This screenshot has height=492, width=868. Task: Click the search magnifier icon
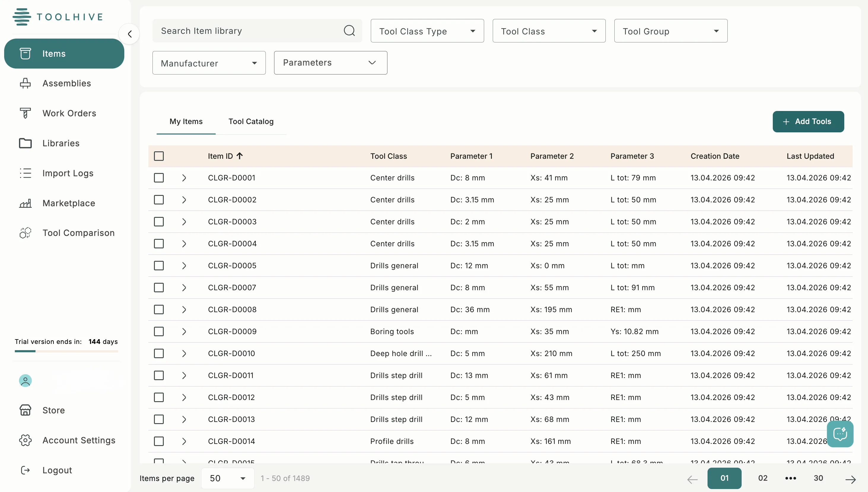pos(349,31)
